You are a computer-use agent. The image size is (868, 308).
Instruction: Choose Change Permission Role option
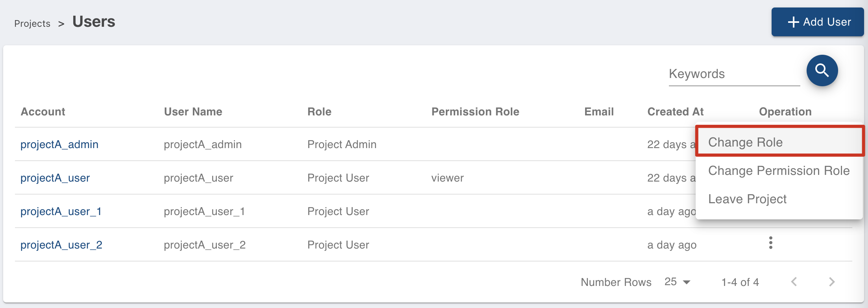coord(779,171)
